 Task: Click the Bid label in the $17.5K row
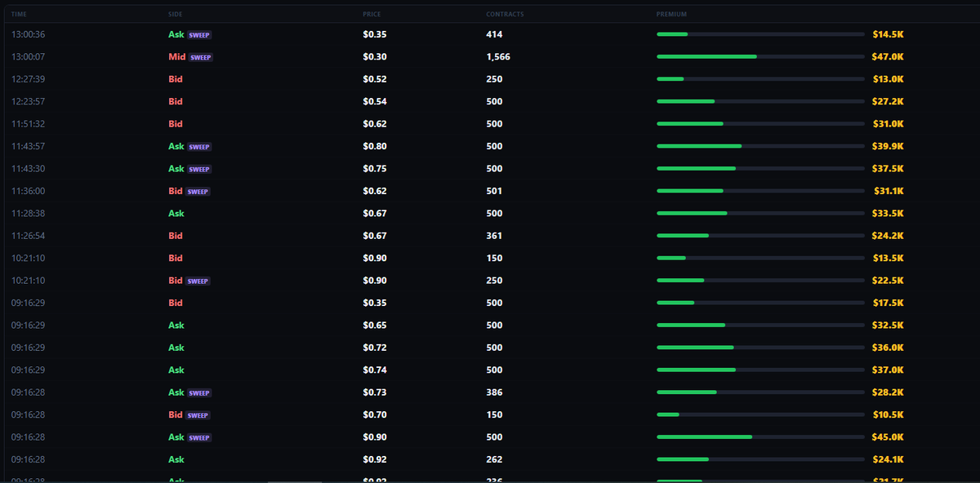(x=176, y=303)
